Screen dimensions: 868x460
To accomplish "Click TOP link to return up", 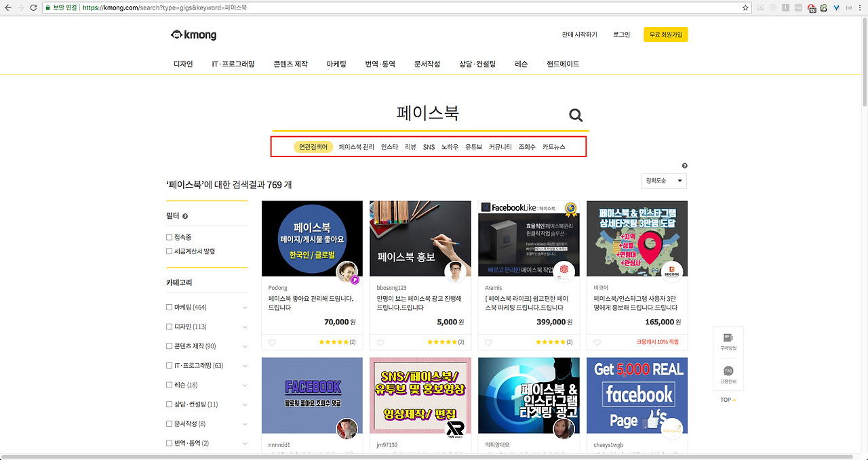I will coord(728,400).
